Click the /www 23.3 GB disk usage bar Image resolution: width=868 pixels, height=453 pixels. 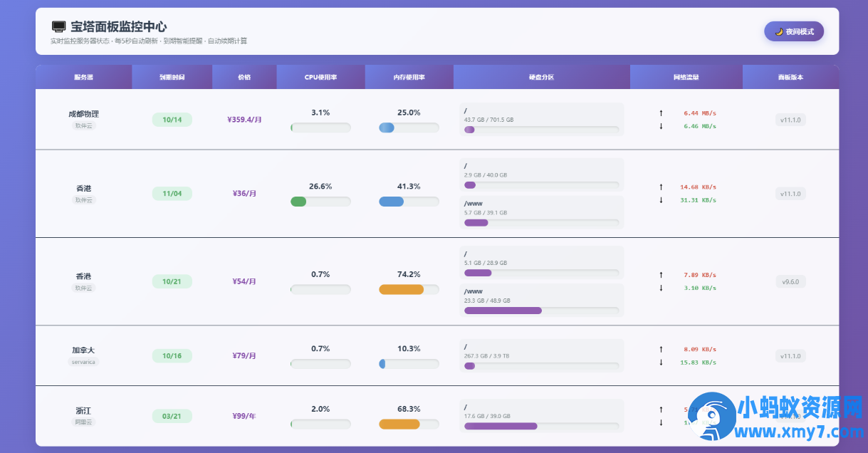pyautogui.click(x=503, y=311)
